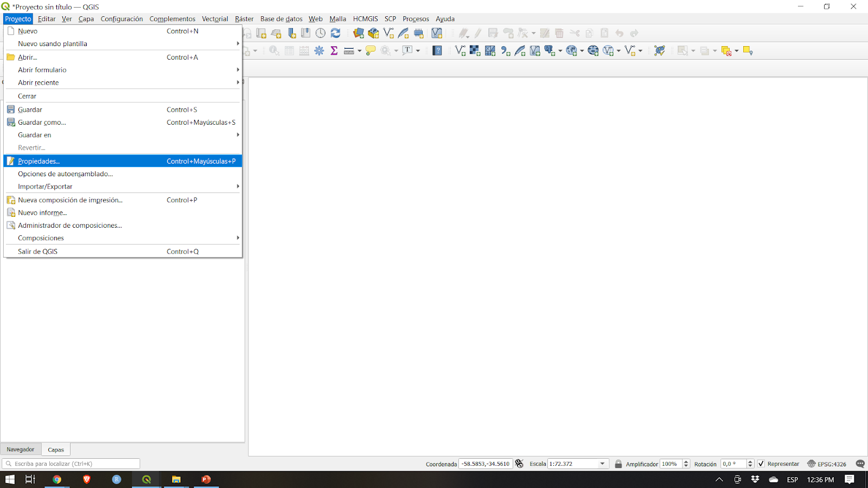Select the Measure ruler tool

pyautogui.click(x=349, y=50)
